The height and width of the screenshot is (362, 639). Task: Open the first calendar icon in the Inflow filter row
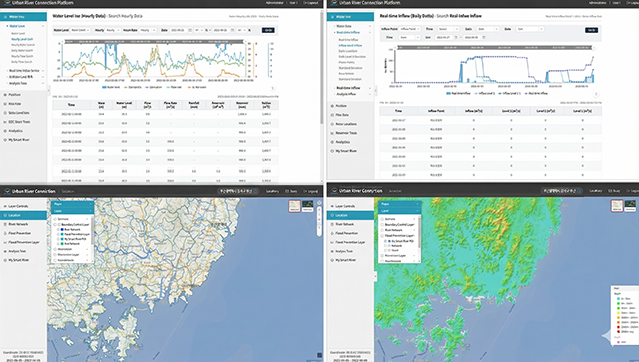coord(456,37)
